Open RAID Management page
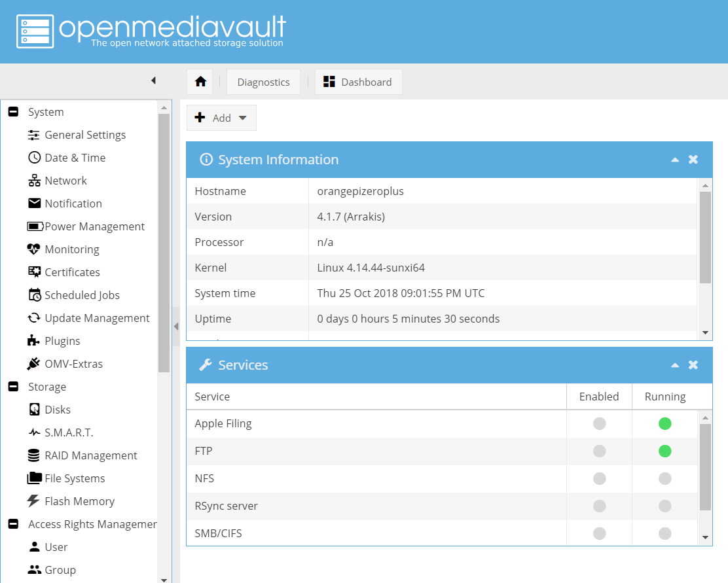Screen dimensions: 728x583 click(91, 455)
